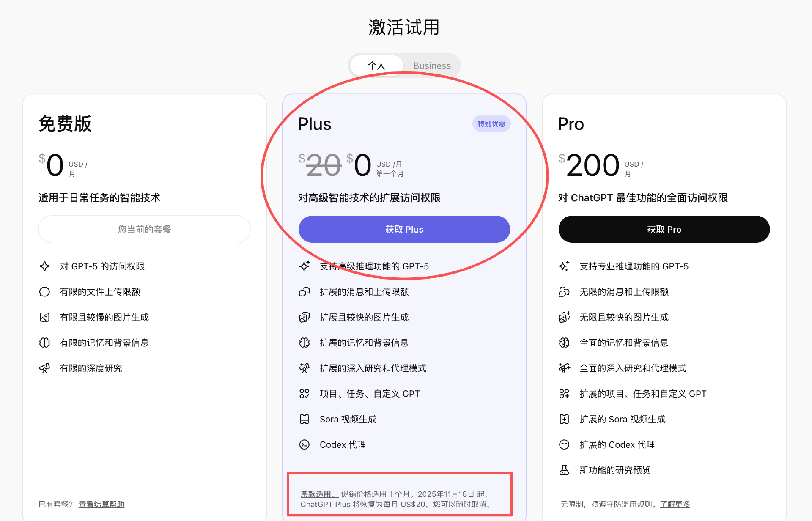The height and width of the screenshot is (521, 812).
Task: Click the 获取 Plus button
Action: (x=404, y=229)
